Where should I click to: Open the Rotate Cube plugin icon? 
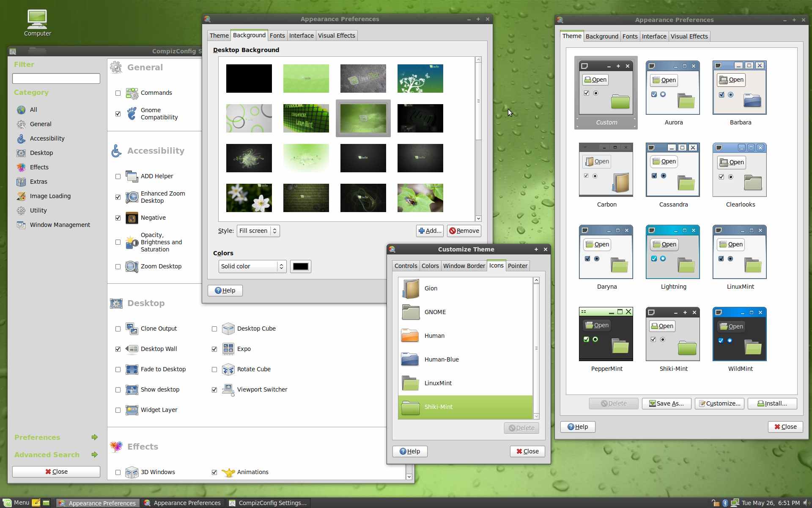[x=228, y=370]
